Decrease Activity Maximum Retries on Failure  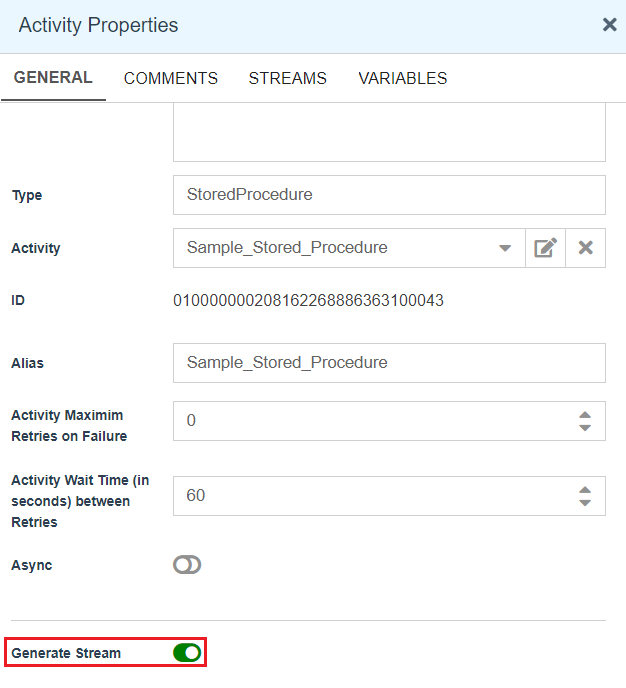click(x=585, y=428)
